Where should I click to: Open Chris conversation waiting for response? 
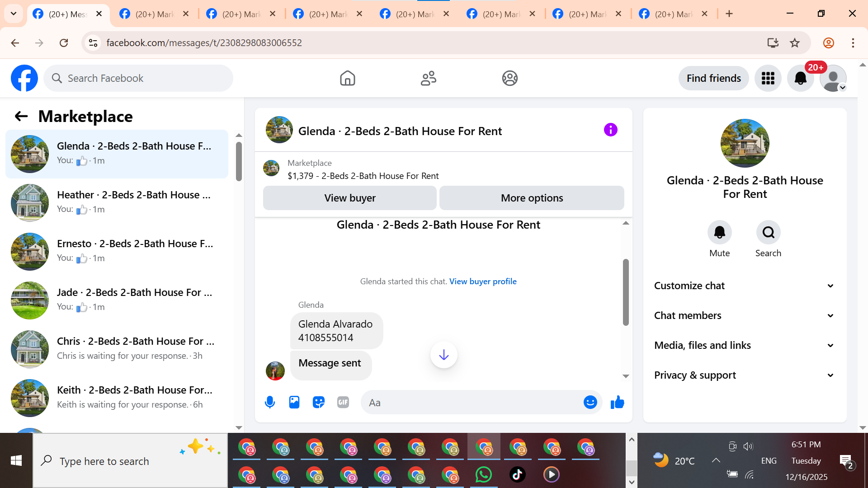(x=117, y=349)
